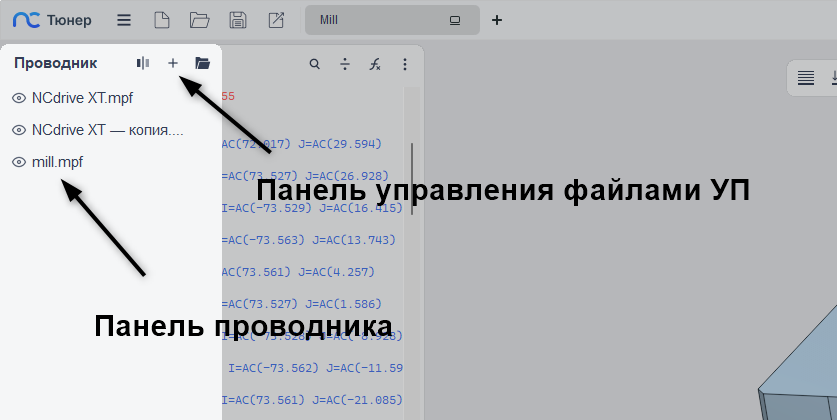Click the machine icon inside Mill tab

(x=455, y=20)
